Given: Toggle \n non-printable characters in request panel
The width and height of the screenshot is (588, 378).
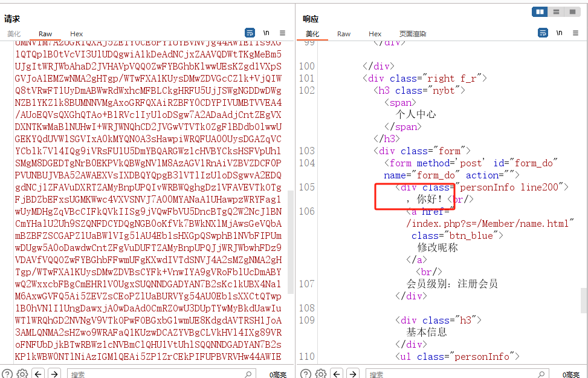Looking at the screenshot, I should 266,33.
